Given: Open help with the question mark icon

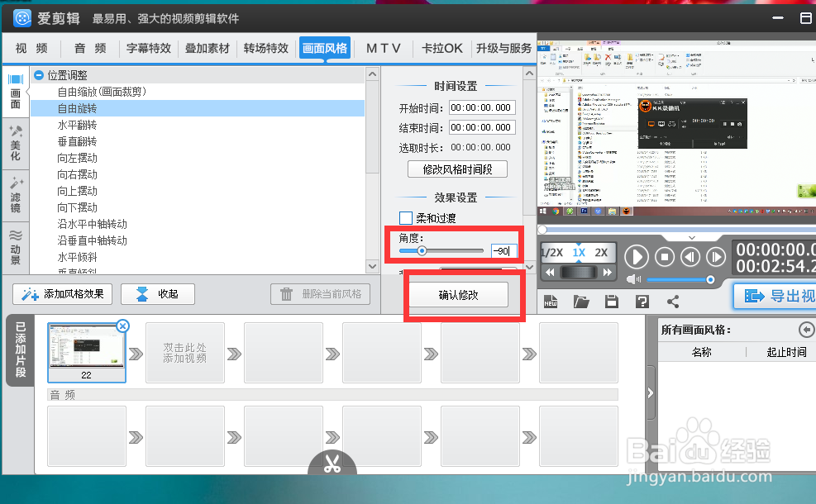Looking at the screenshot, I should [x=642, y=302].
